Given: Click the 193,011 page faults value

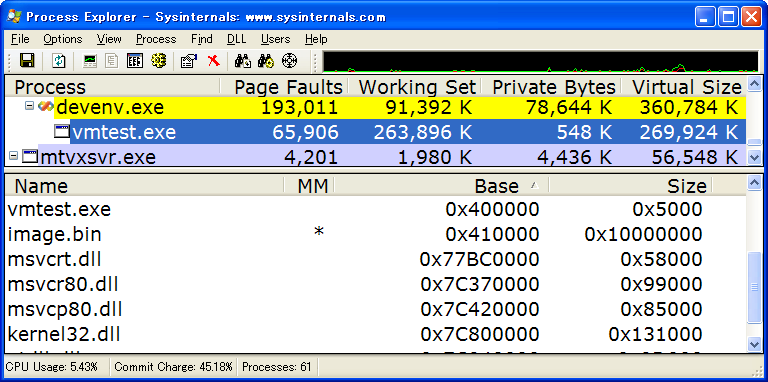Looking at the screenshot, I should click(299, 107).
